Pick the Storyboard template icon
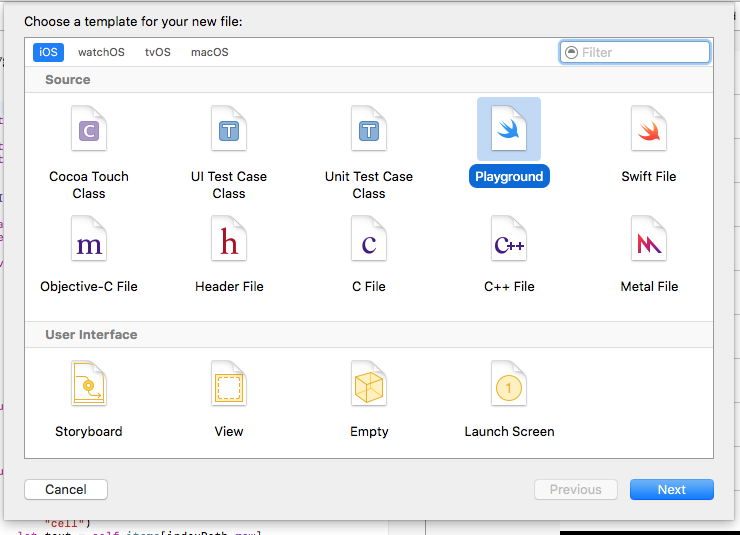 point(89,385)
